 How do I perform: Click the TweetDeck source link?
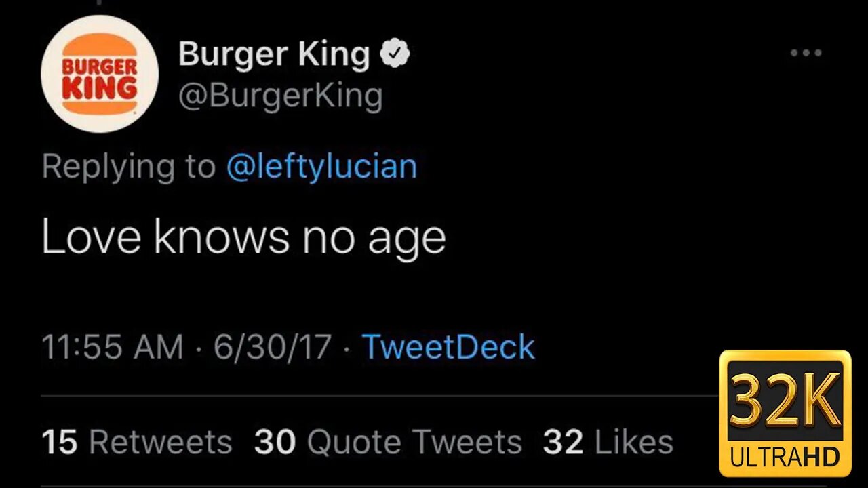point(448,346)
